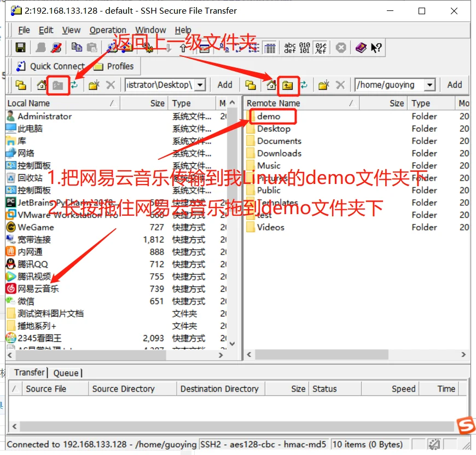This screenshot has height=455, width=476.
Task: Click the Paste icon on the toolbar
Action: [92, 48]
